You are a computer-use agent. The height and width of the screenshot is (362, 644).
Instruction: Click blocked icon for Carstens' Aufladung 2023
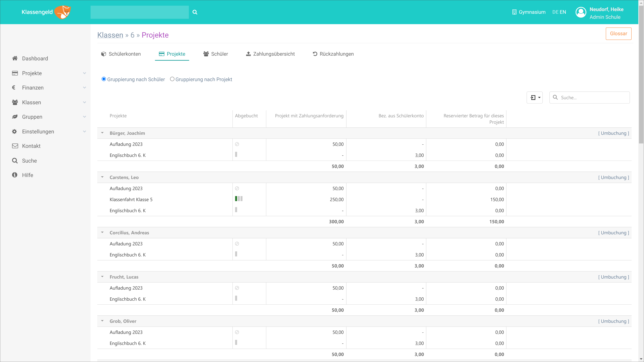(237, 188)
